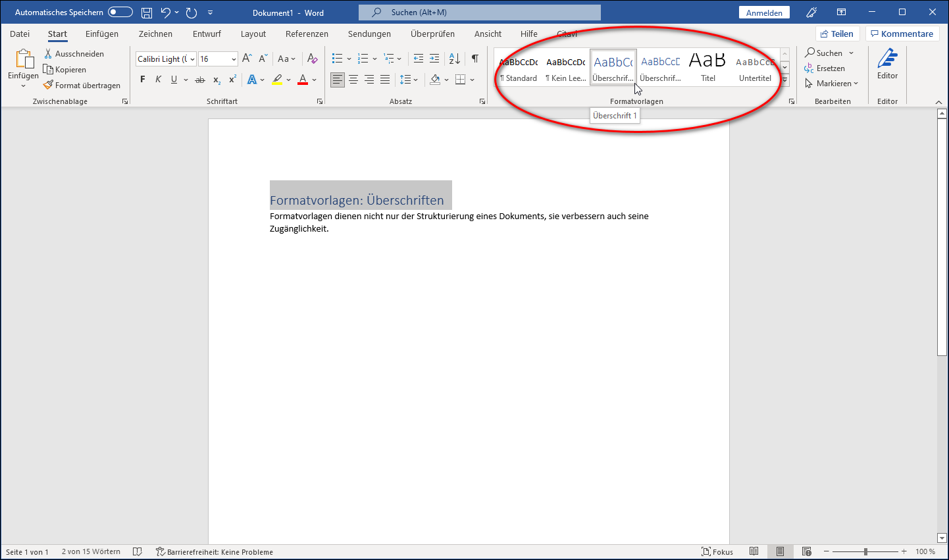Expand the Formatvorlagen styles gallery
This screenshot has height=560, width=949.
pyautogui.click(x=784, y=80)
